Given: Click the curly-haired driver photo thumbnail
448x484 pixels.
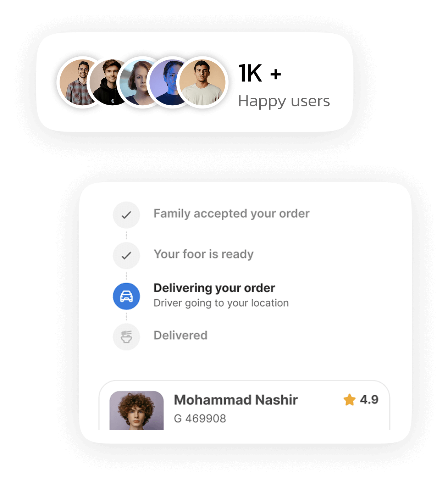Looking at the screenshot, I should 137,410.
